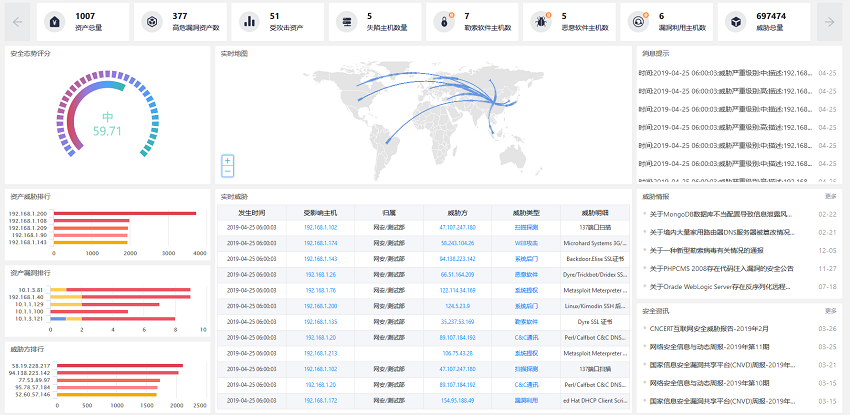Image resolution: width=850 pixels, height=415 pixels.
Task: Click the right arrow carousel button
Action: point(829,22)
